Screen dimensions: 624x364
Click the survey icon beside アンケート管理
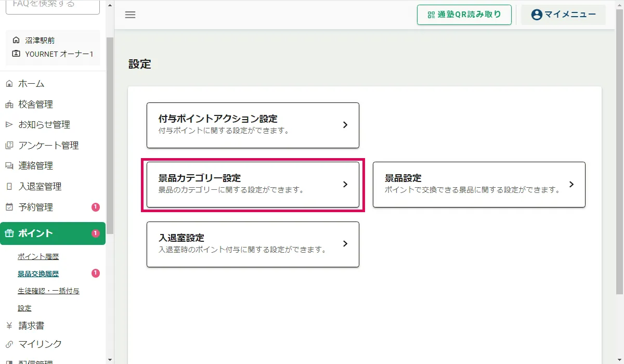coord(9,146)
